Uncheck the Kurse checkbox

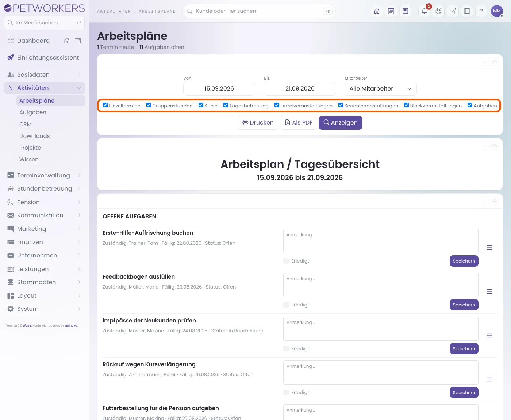pyautogui.click(x=201, y=105)
